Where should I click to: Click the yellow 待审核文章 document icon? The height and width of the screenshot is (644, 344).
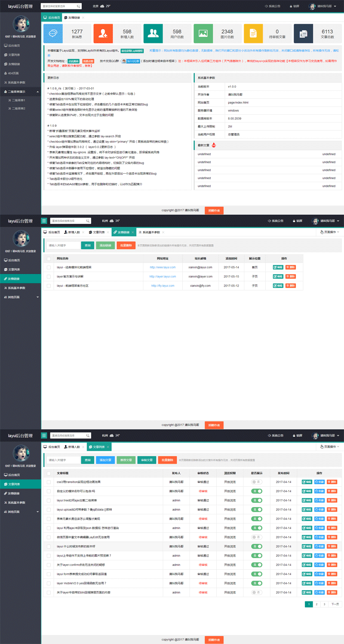coord(253,34)
